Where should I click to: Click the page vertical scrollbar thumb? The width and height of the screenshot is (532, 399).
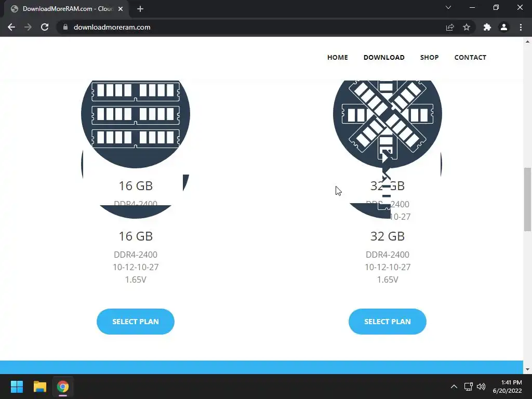coord(528,199)
